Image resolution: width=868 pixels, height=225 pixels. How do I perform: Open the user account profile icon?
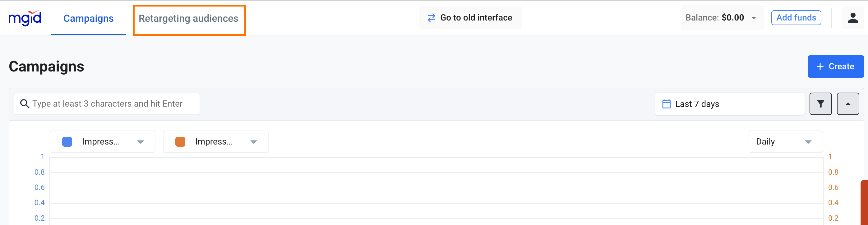852,18
